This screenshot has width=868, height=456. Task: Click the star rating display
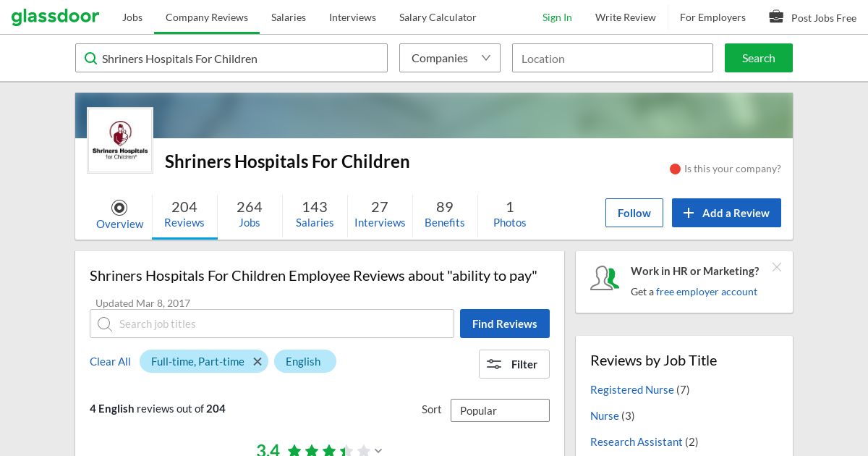click(328, 450)
